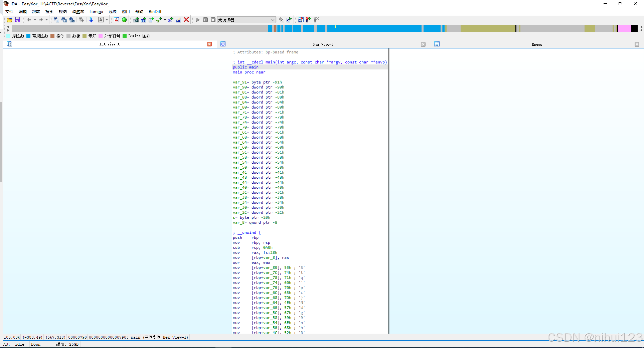Switch to the Enums tab
Viewport: 644px width, 348px height.
[537, 44]
